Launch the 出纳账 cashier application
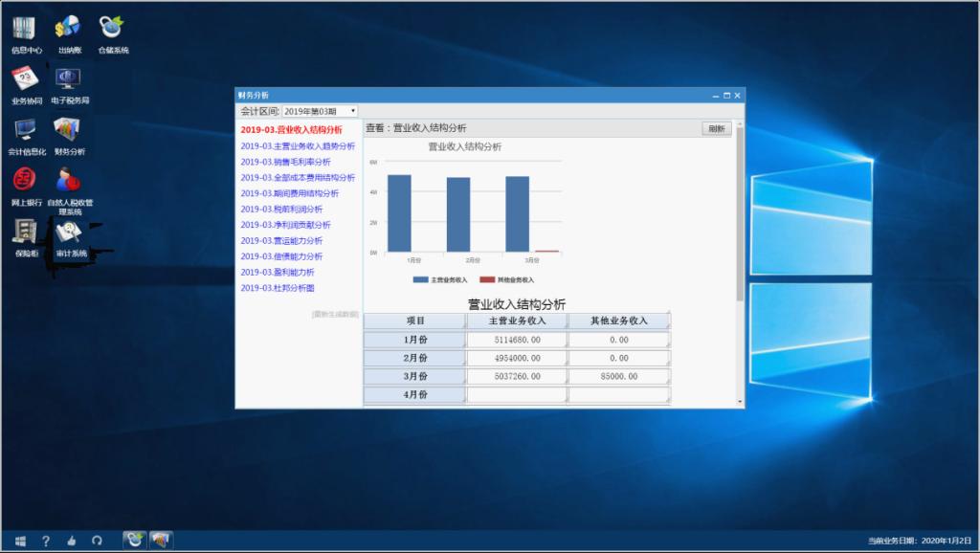Viewport: 980px width, 553px height. point(69,33)
